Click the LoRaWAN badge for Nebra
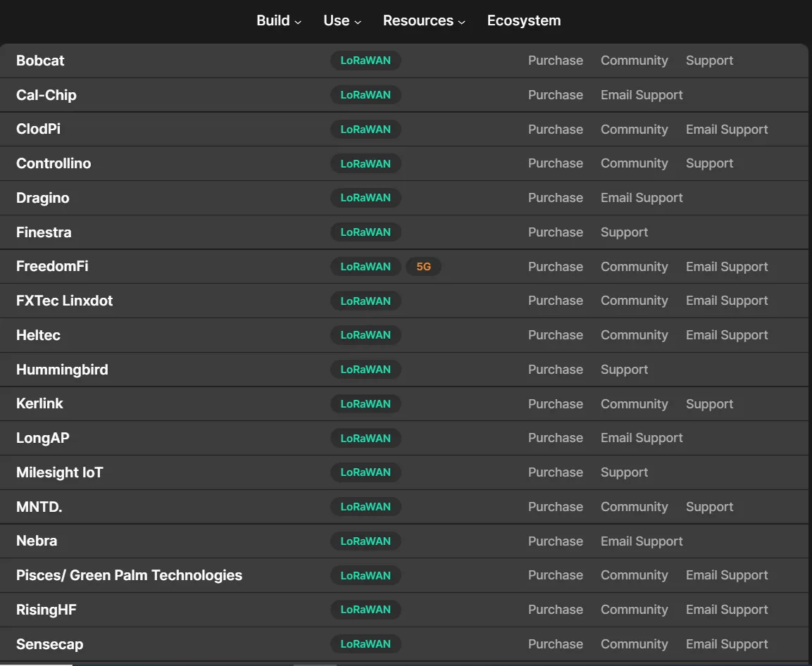The height and width of the screenshot is (666, 812). coord(366,541)
